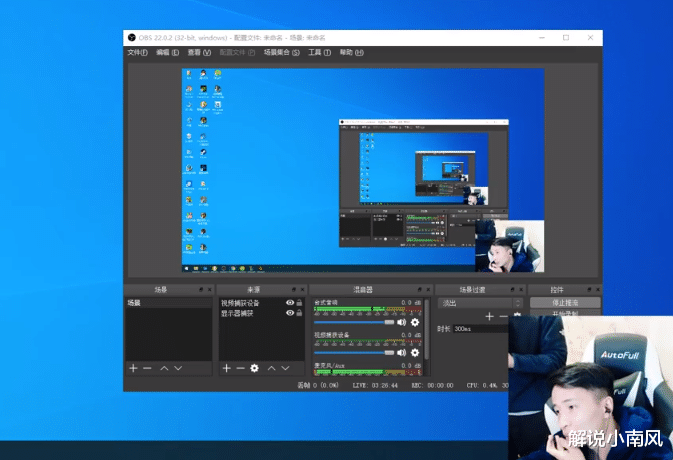
Task: Add a scene transition plus icon
Action: tap(489, 316)
